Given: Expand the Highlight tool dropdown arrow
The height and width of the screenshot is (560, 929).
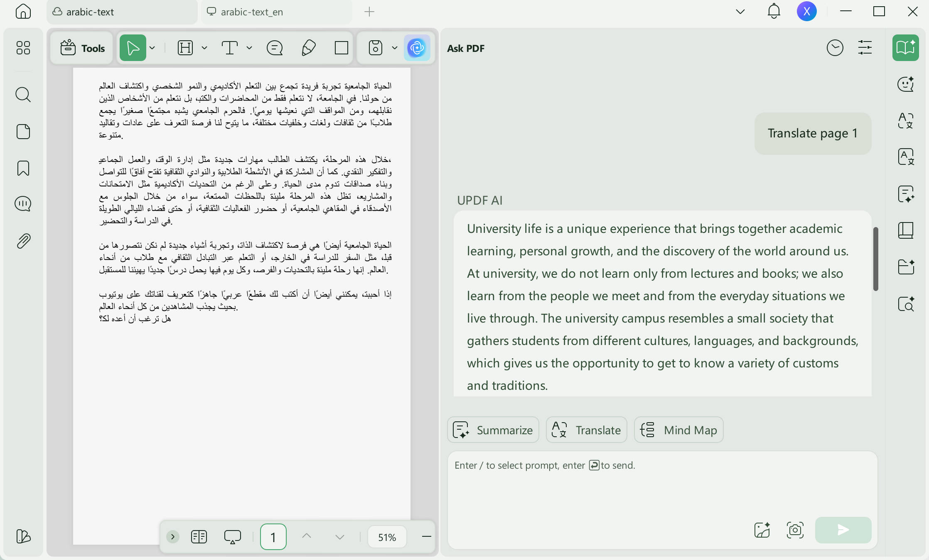Looking at the screenshot, I should 204,48.
